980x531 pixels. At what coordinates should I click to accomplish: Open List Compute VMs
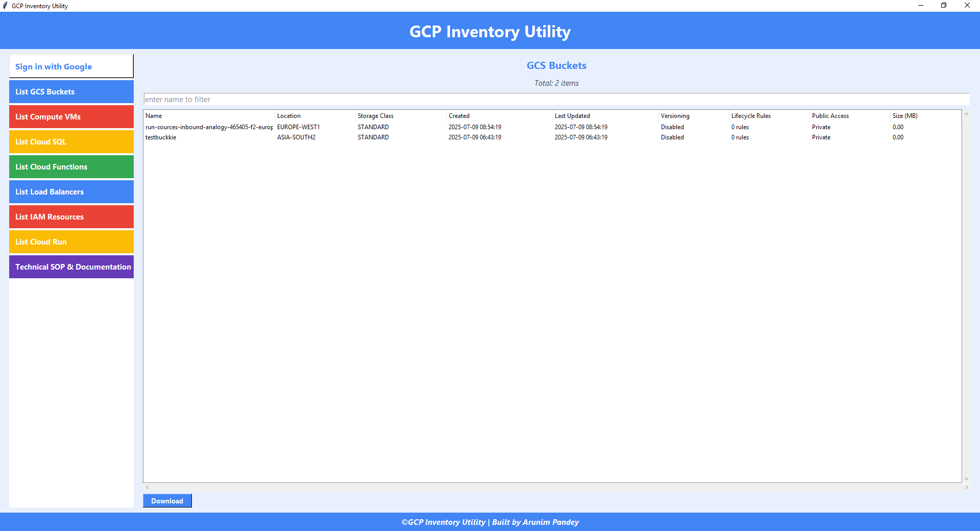[x=71, y=116]
